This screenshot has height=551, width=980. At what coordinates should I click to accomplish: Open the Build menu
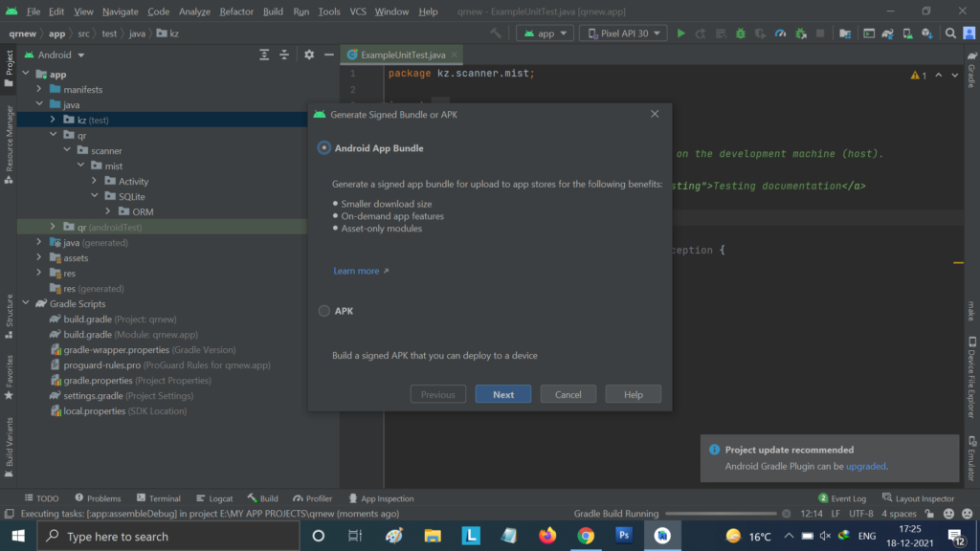coord(273,11)
